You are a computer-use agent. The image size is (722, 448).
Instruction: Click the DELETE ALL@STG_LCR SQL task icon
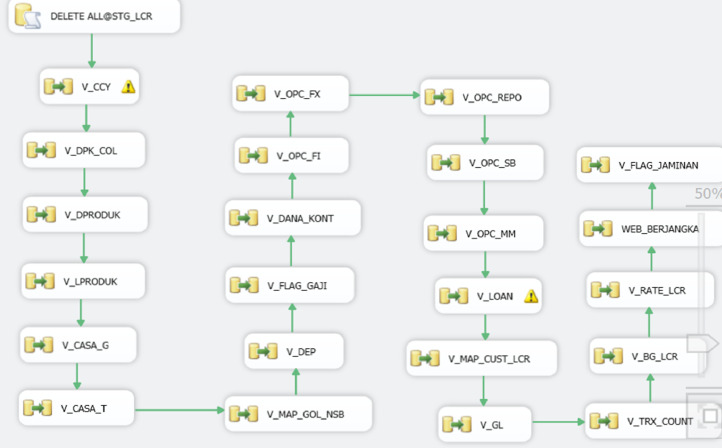[x=28, y=16]
